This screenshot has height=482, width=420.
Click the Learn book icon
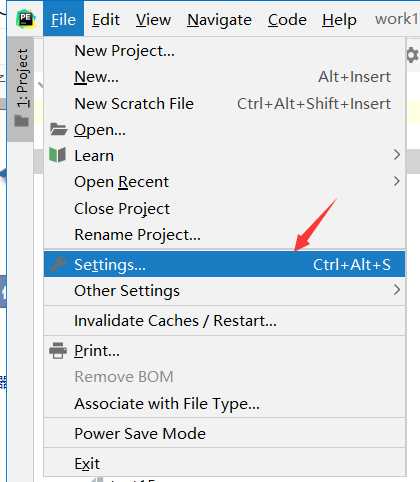coord(57,155)
